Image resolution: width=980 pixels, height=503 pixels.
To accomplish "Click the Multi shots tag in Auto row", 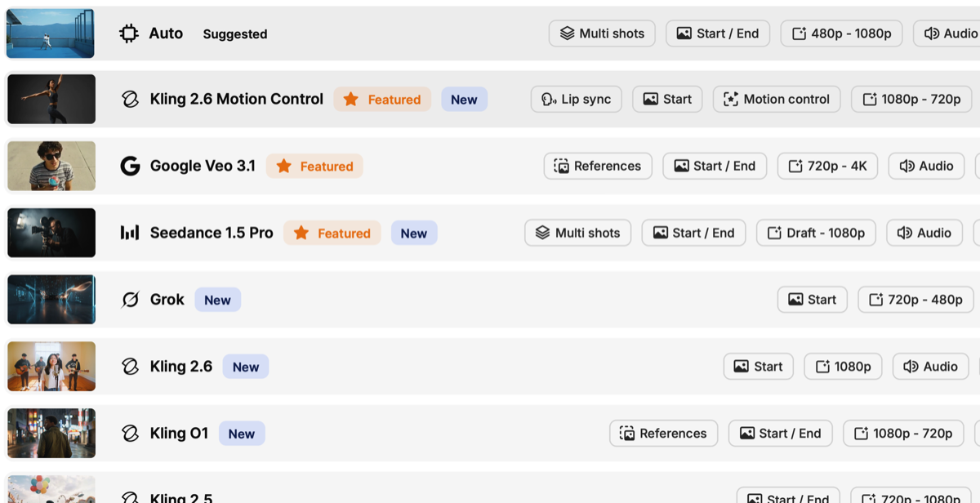I will coord(602,33).
